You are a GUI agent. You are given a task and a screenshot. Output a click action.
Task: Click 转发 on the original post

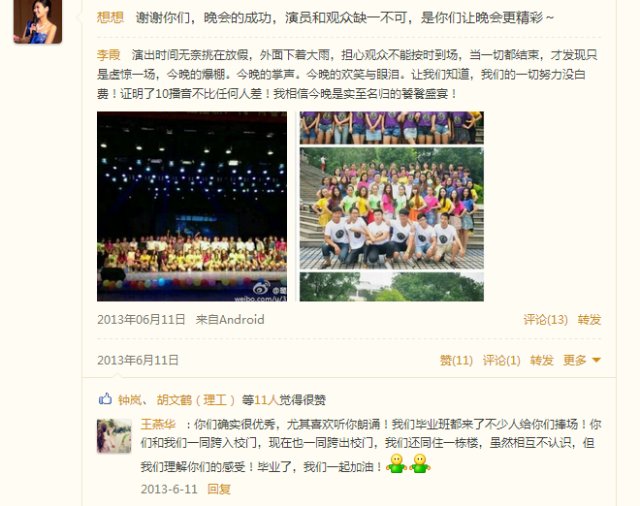pyautogui.click(x=589, y=320)
